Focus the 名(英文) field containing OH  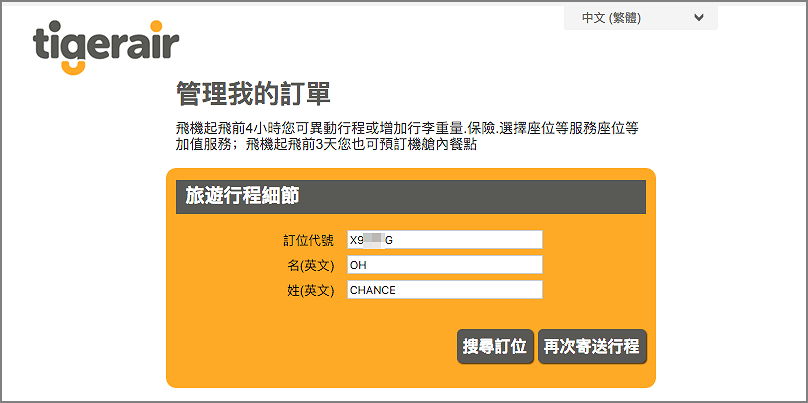[444, 265]
